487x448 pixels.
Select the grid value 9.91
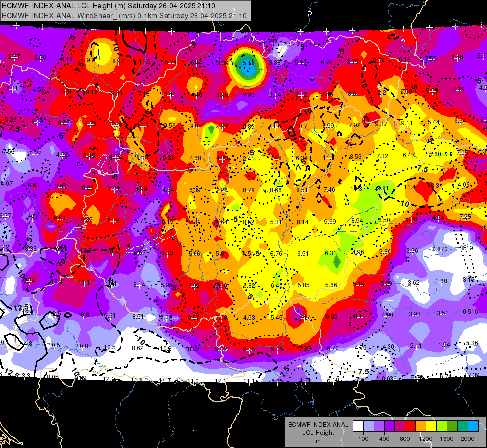(x=92, y=60)
